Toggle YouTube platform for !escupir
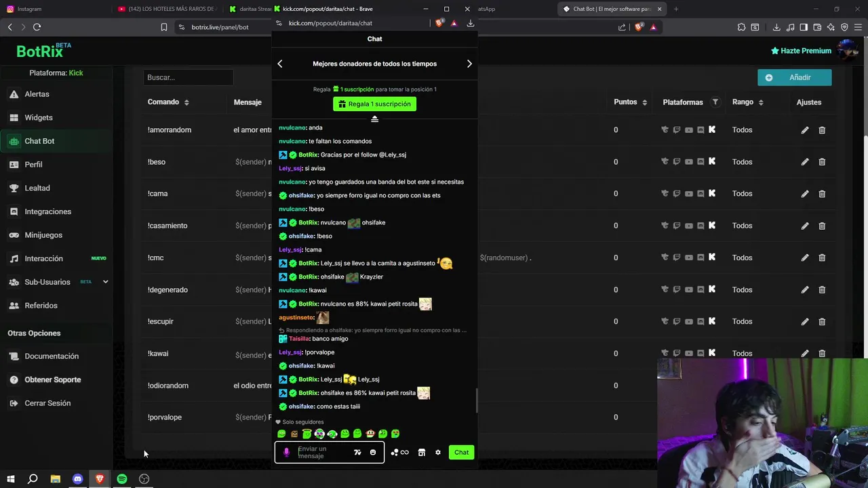Screen dimensions: 868x488 (688, 321)
